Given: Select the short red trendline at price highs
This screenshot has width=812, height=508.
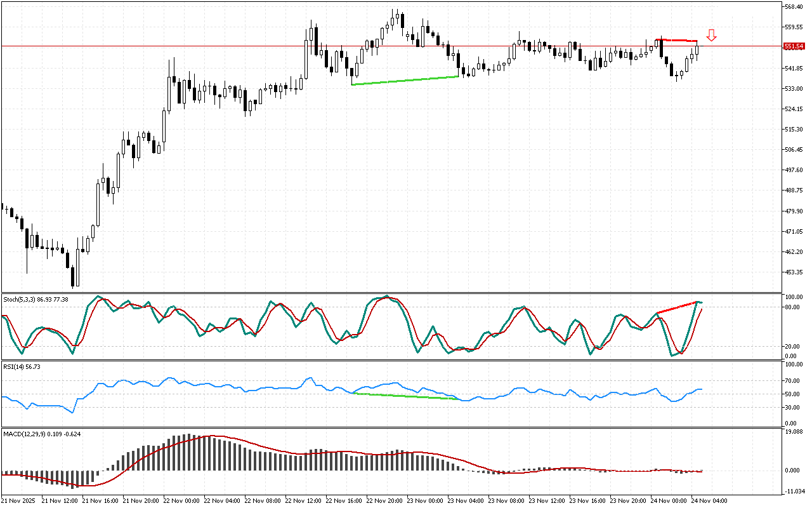Looking at the screenshot, I should click(677, 41).
